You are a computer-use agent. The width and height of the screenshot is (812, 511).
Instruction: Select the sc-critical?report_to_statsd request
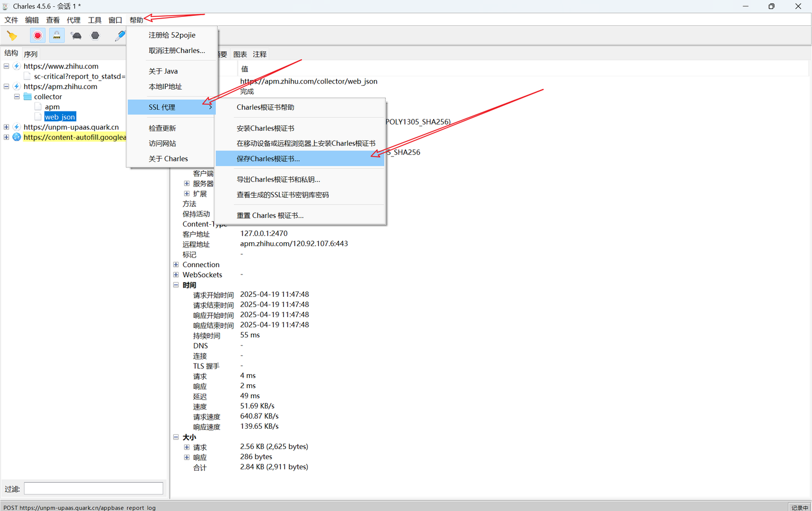pyautogui.click(x=79, y=76)
